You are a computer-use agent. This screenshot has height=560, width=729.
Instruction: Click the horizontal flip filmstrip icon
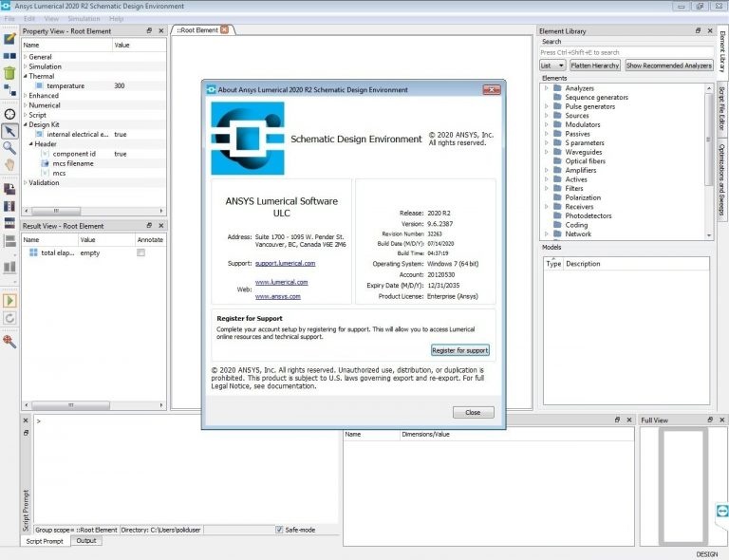[x=9, y=223]
